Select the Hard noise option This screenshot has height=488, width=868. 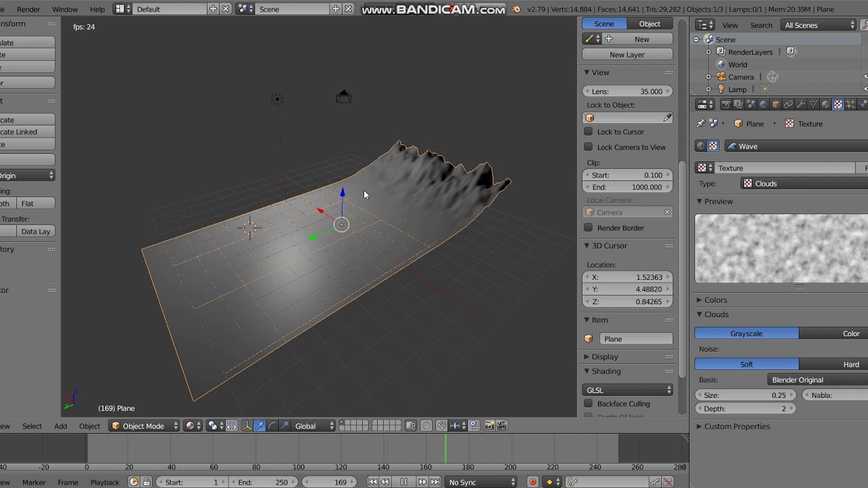pos(833,364)
